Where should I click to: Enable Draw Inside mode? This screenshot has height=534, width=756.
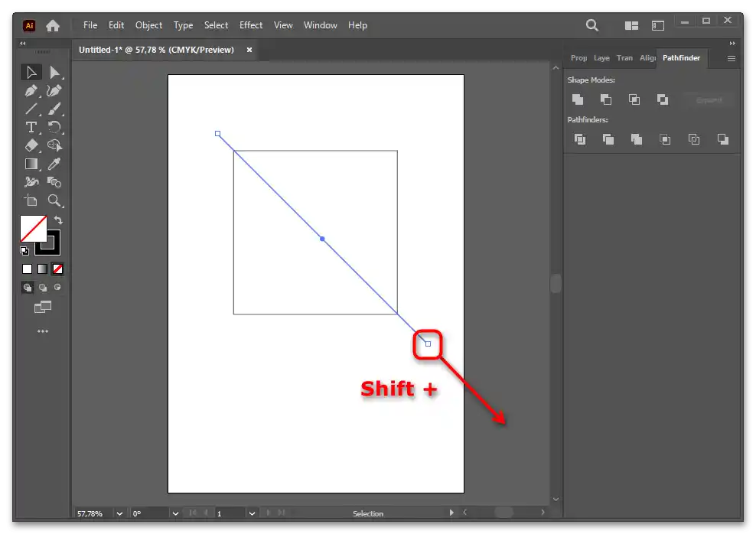(x=58, y=287)
